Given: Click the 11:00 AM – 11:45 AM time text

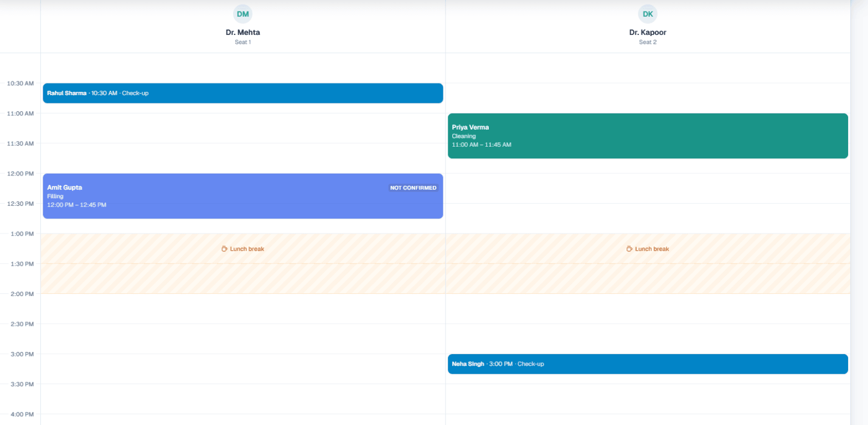Looking at the screenshot, I should 482,145.
